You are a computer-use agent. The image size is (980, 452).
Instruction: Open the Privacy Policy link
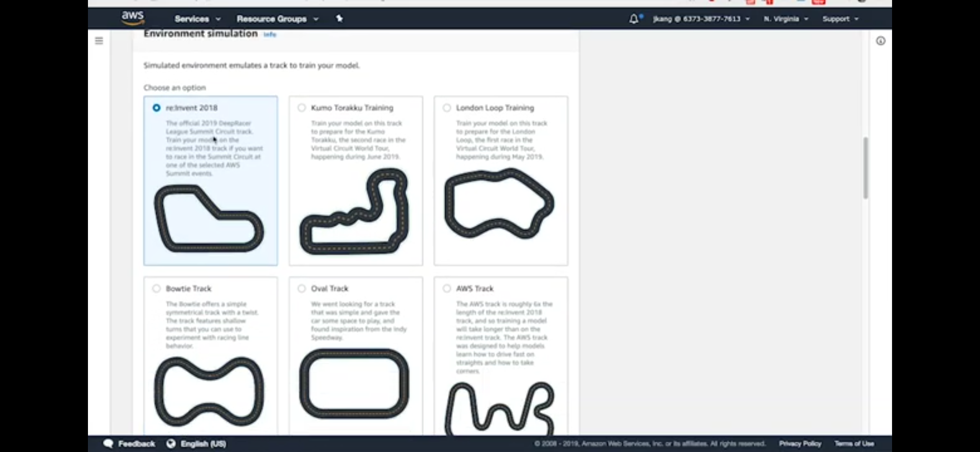point(800,443)
